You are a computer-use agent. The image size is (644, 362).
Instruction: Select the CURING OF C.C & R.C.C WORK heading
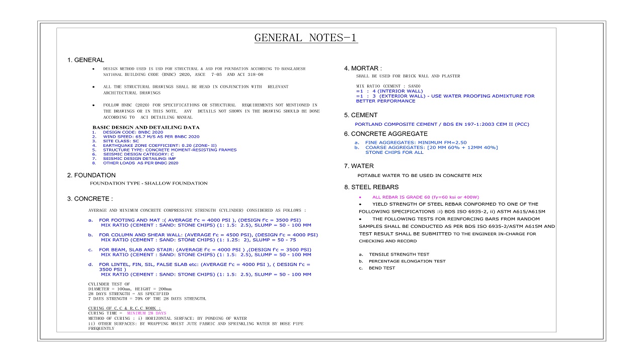tap(124, 308)
